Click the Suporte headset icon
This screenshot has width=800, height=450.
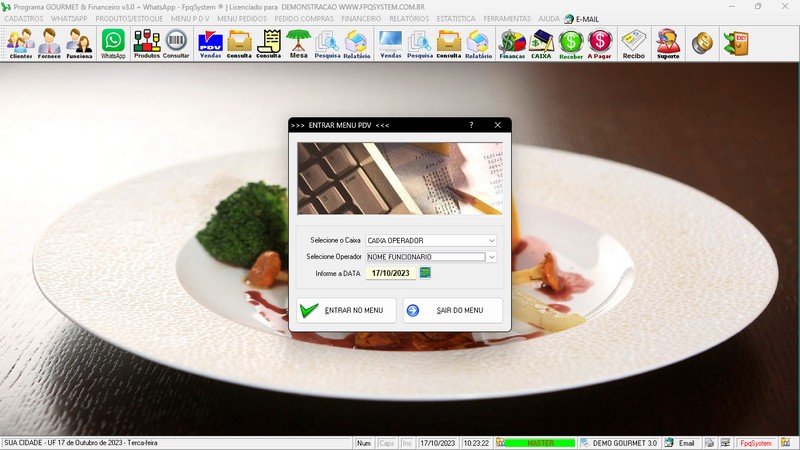pyautogui.click(x=668, y=44)
